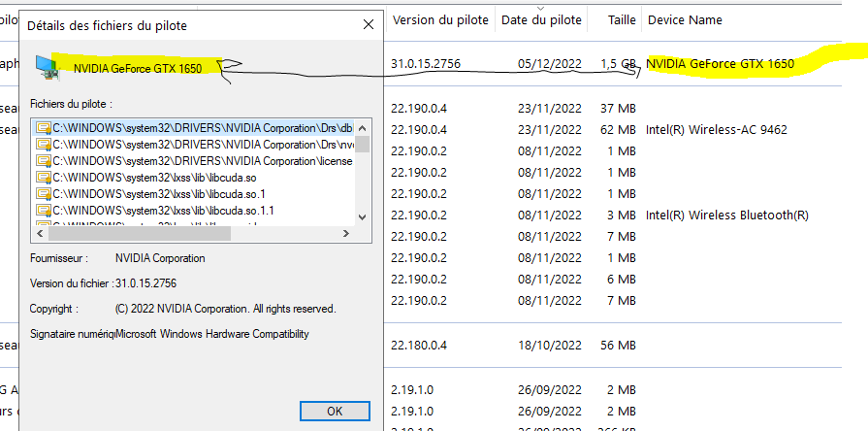Viewport: 868px width, 431px height.
Task: Click the sort arrow above Date du pilote
Action: 541,9
